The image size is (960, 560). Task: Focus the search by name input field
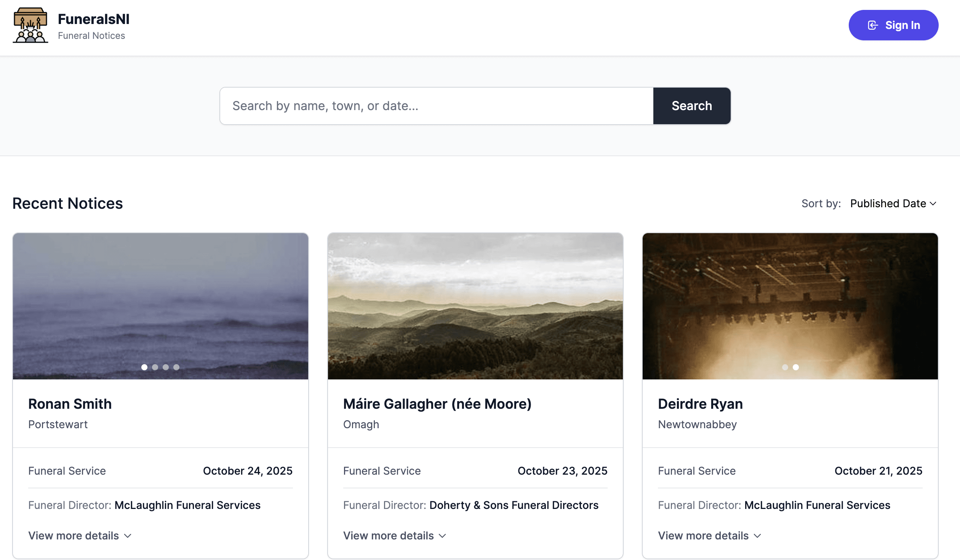point(436,106)
